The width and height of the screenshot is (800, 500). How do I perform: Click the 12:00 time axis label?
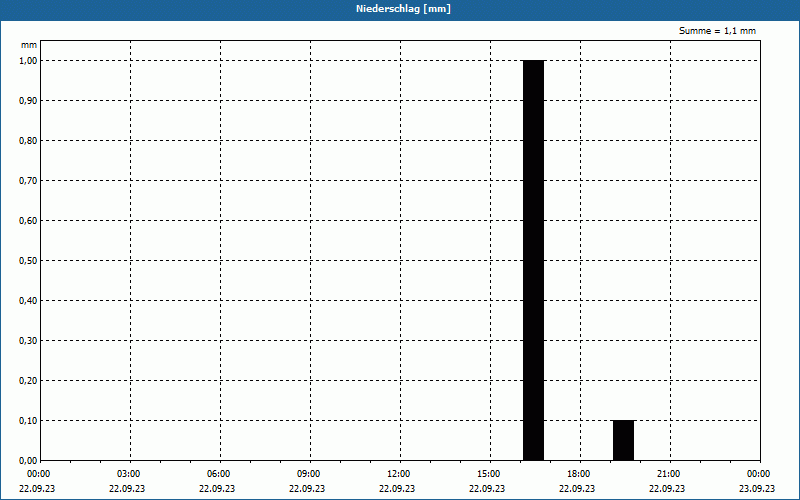click(398, 474)
